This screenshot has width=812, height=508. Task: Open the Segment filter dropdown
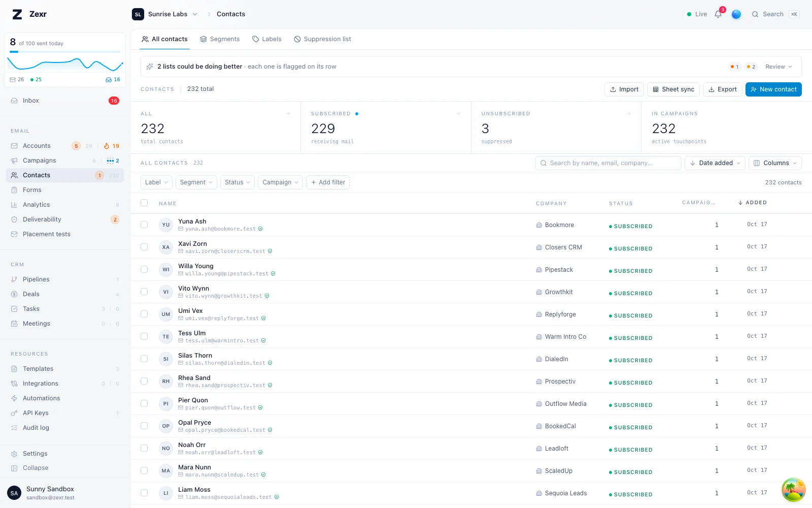click(196, 182)
